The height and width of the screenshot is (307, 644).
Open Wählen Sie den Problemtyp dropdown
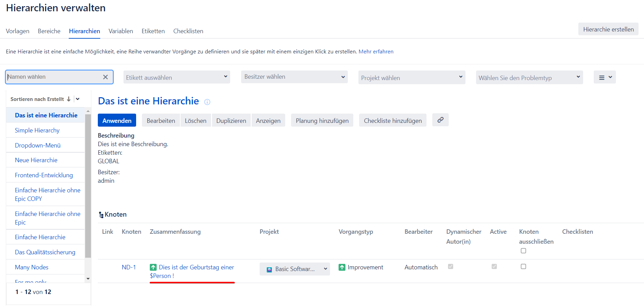point(529,78)
